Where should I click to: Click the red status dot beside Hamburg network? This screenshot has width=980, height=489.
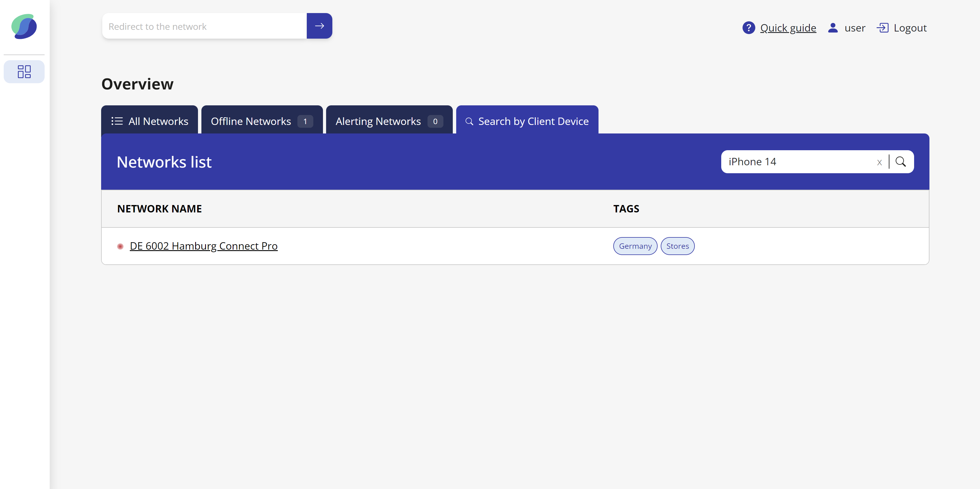coord(120,246)
